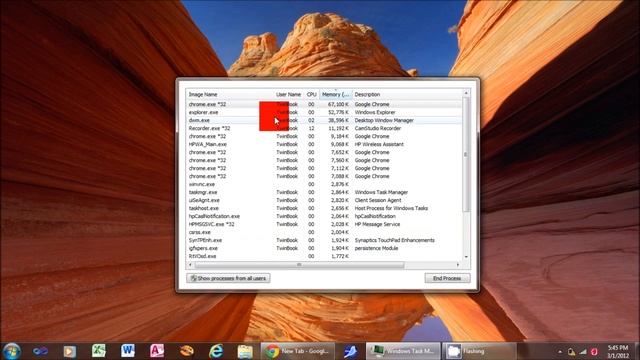Click the horizontal scroll right arrow

(458, 265)
